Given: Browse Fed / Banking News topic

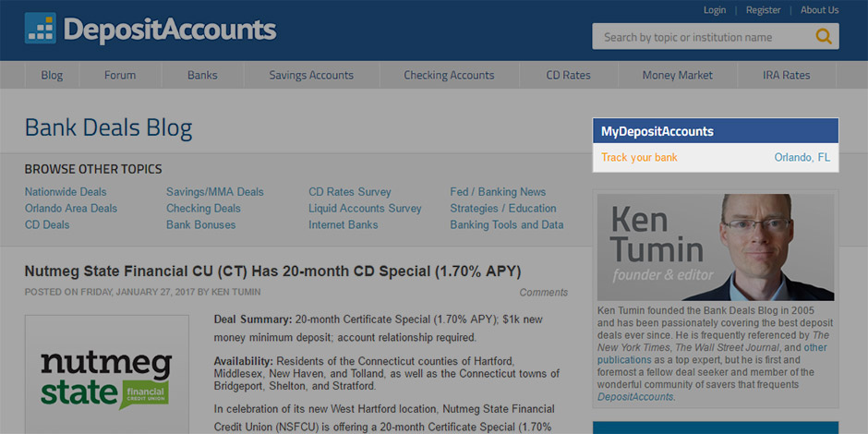Looking at the screenshot, I should [498, 192].
